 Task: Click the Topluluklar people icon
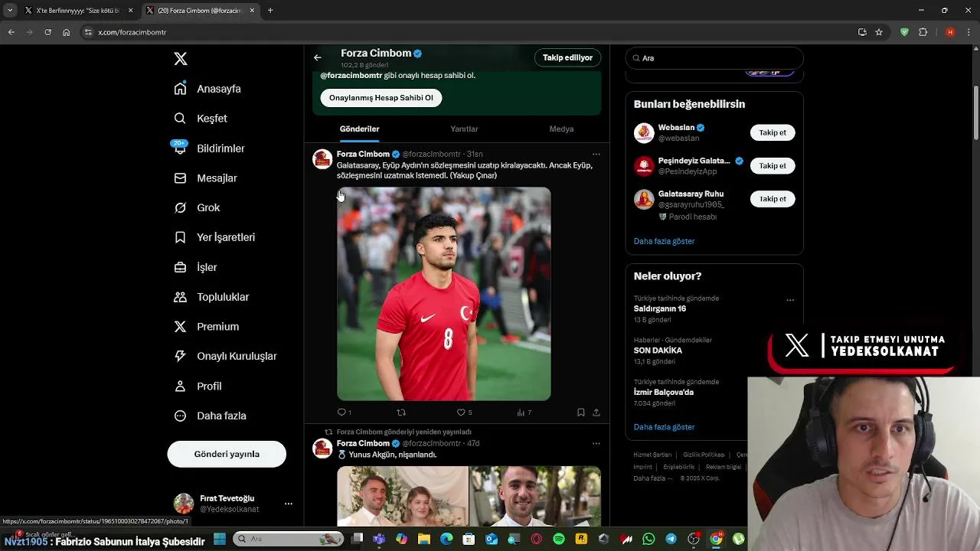[180, 297]
